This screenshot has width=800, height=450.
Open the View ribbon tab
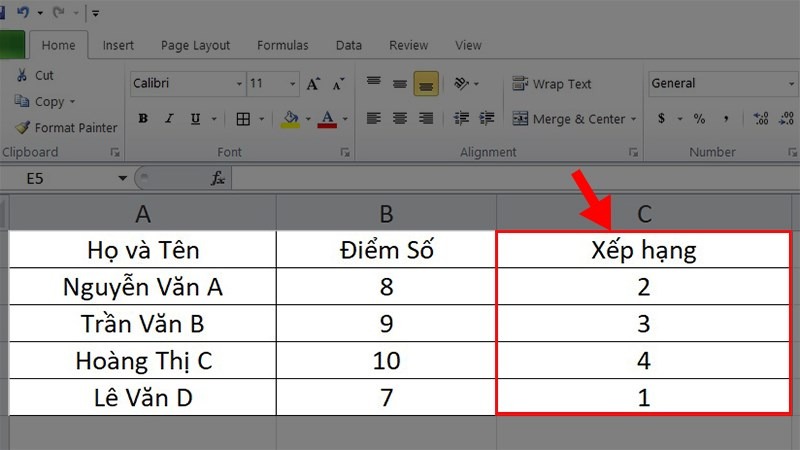coord(468,45)
